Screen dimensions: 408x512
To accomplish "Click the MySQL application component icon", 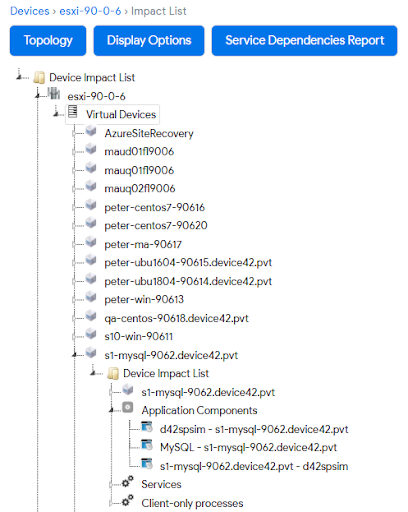I will click(x=147, y=445).
